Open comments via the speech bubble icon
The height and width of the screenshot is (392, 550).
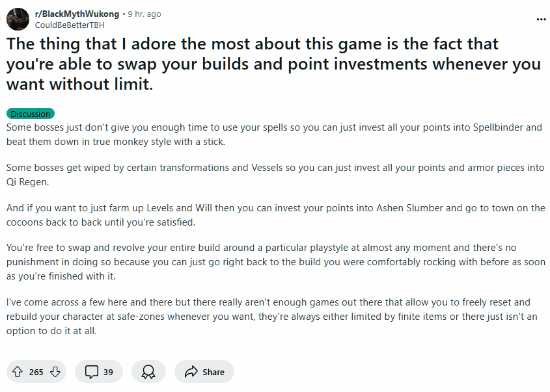pyautogui.click(x=92, y=372)
